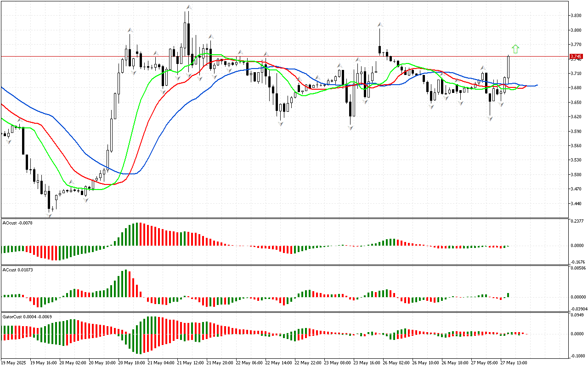The width and height of the screenshot is (588, 368).
Task: Click the 27 May 13:00 time label
Action: 514,362
